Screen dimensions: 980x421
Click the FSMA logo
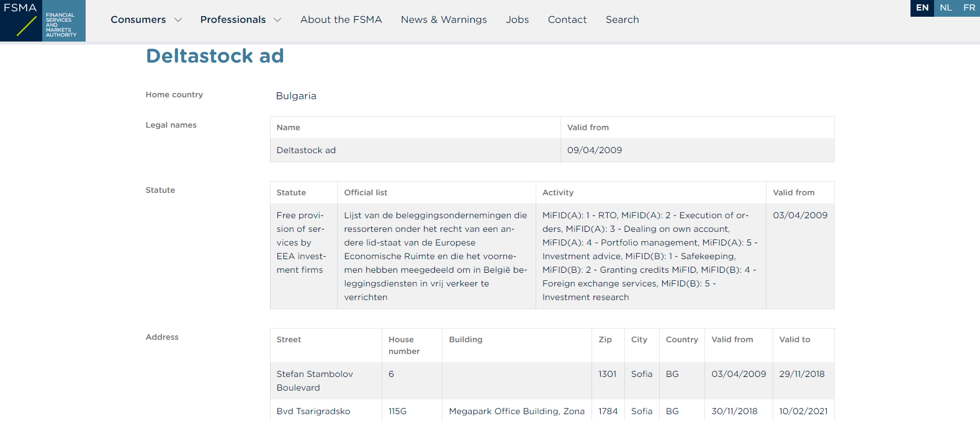tap(43, 20)
